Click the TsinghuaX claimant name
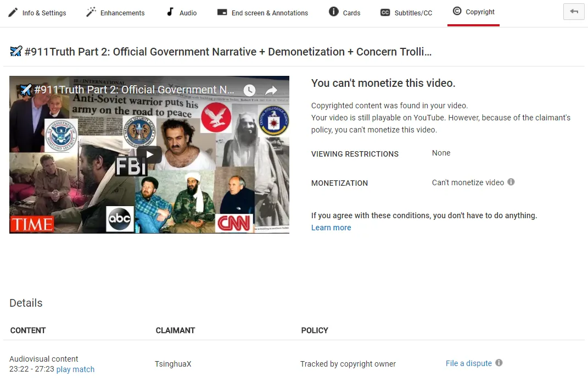Viewport: 588px width, 382px height. pyautogui.click(x=173, y=364)
